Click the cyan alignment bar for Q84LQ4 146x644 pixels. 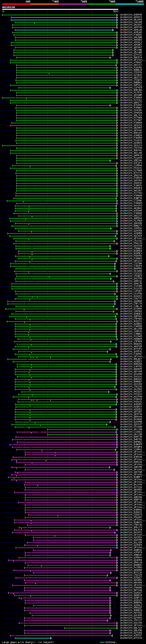pos(64,30)
